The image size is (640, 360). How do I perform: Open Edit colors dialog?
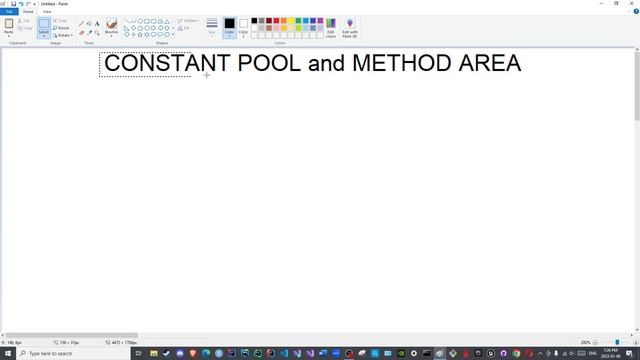[331, 28]
